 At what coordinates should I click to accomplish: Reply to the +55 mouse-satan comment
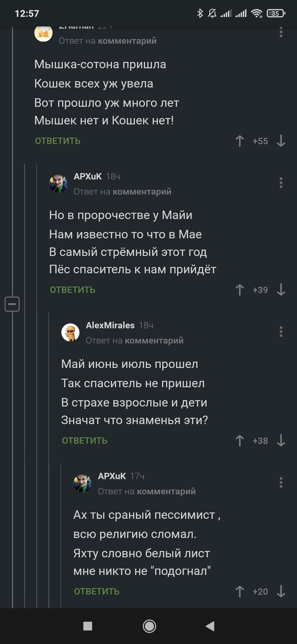point(58,141)
